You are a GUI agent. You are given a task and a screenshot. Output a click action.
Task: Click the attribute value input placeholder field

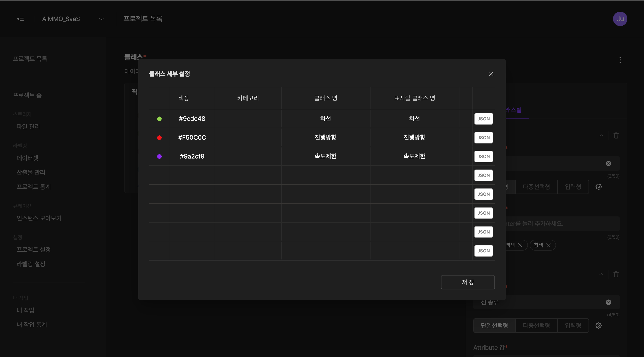pos(562,223)
